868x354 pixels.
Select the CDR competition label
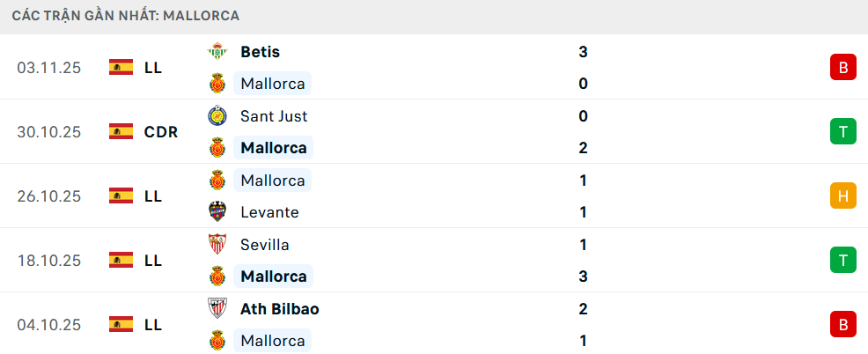click(161, 132)
